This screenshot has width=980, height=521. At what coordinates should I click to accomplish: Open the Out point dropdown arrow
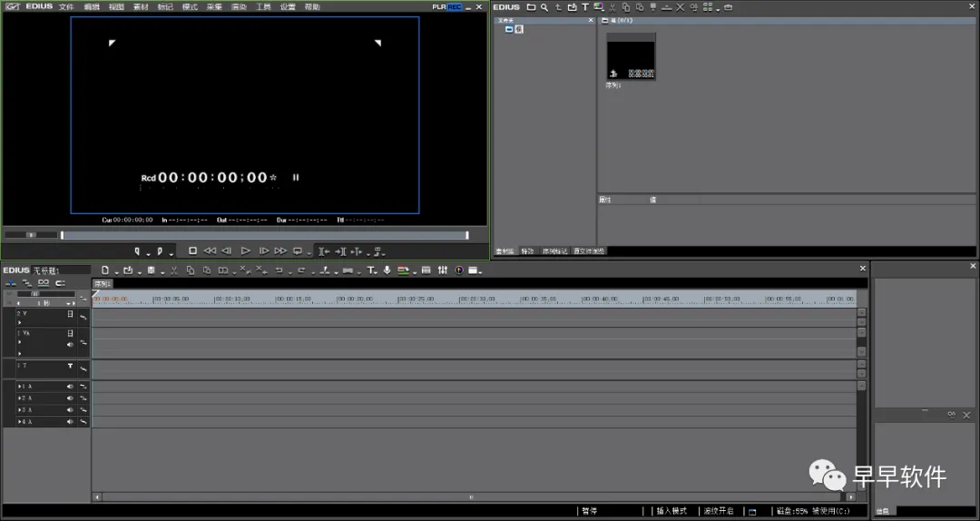click(171, 254)
